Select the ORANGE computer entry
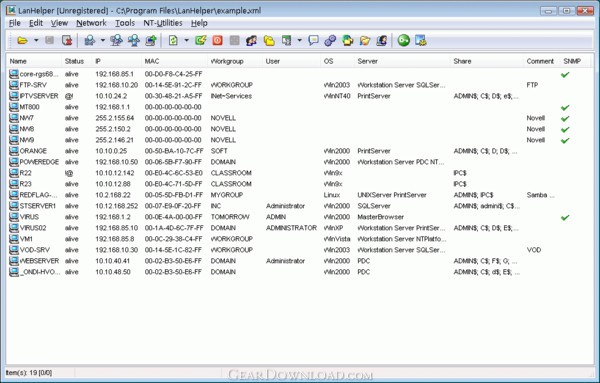The height and width of the screenshot is (383, 600). pyautogui.click(x=33, y=151)
